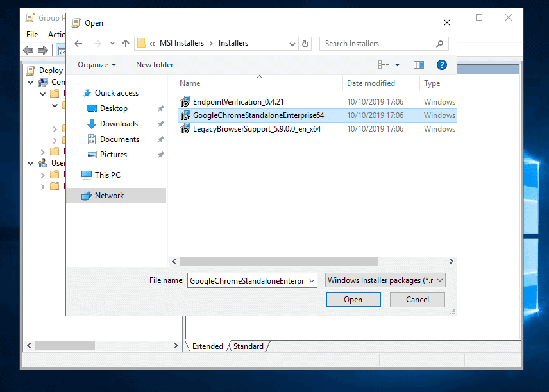Collapse the Computer Configuration tree node
The height and width of the screenshot is (392, 549).
point(30,82)
